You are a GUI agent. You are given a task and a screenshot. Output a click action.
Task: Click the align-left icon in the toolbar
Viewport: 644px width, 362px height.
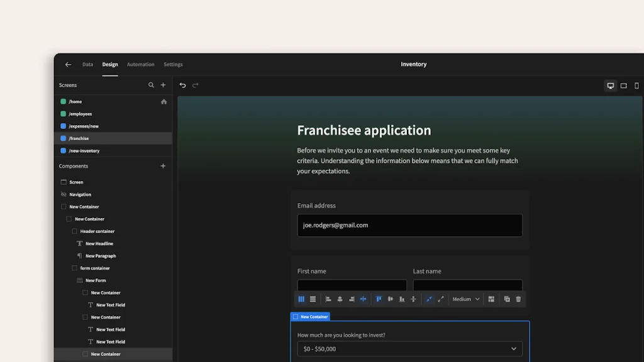point(328,299)
